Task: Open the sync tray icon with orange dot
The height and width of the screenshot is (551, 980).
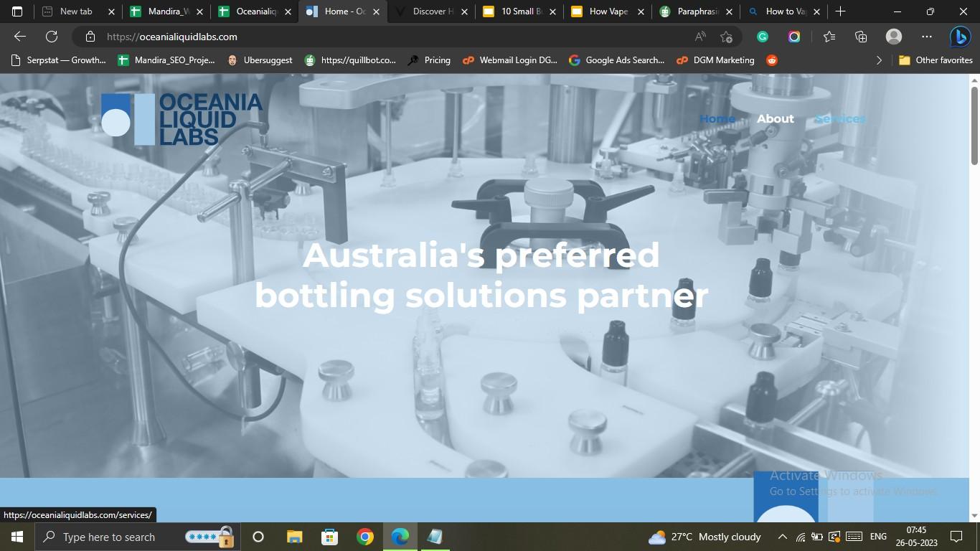Action: pos(834,537)
